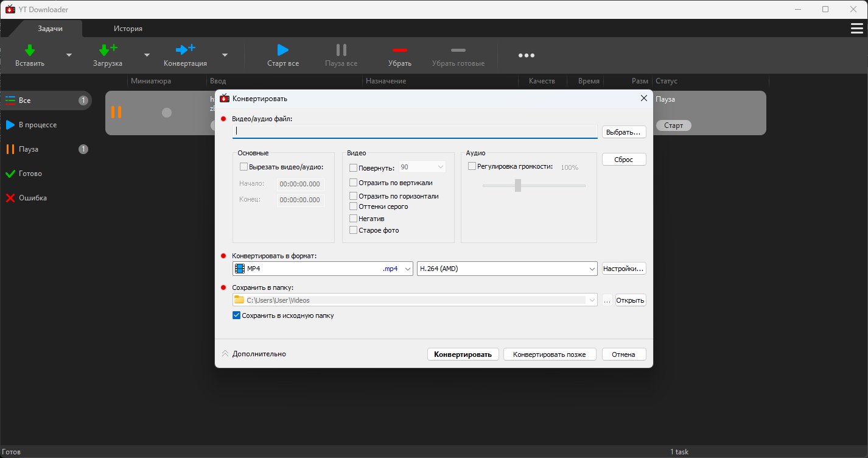Switch to the Задачи tab
The width and height of the screenshot is (868, 458).
click(x=51, y=29)
